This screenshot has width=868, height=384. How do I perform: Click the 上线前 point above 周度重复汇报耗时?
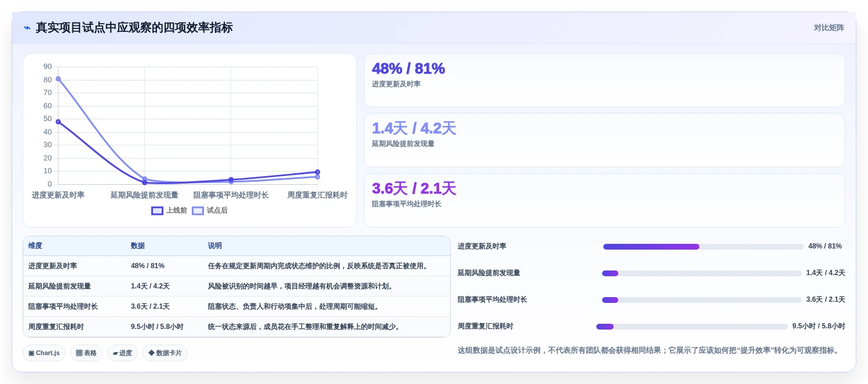318,172
